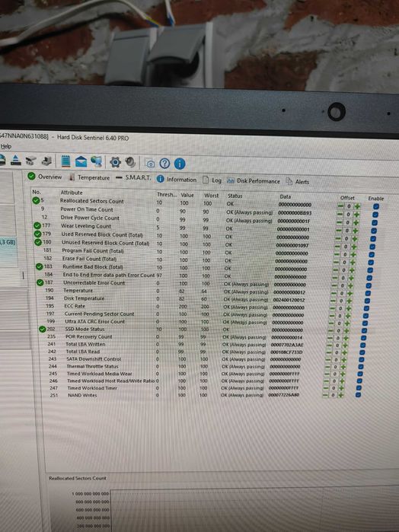Sort by the Value column header
The image size is (399, 532).
click(187, 195)
